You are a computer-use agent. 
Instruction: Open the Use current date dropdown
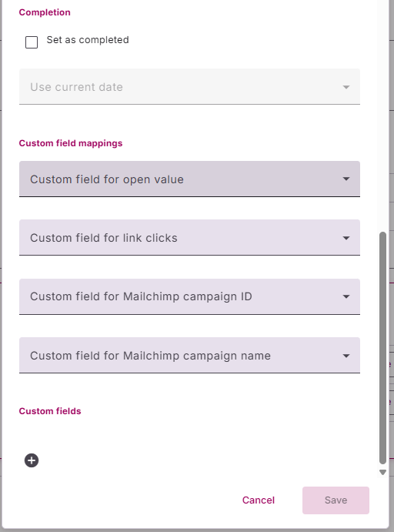189,86
